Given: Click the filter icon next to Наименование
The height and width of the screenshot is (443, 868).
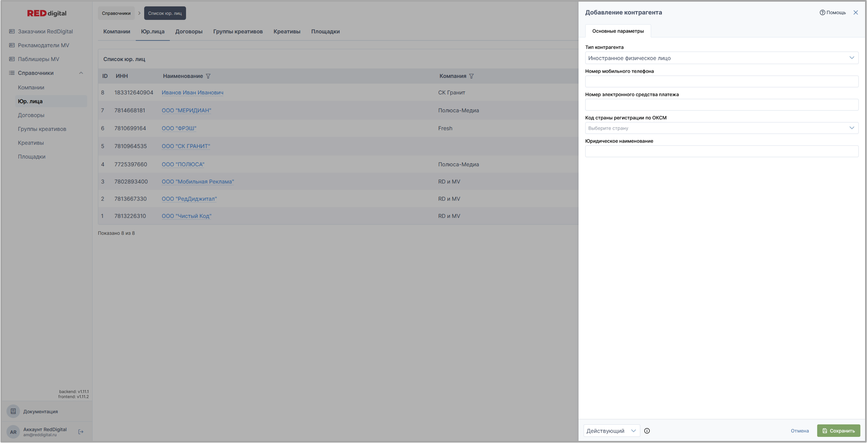Looking at the screenshot, I should [208, 76].
